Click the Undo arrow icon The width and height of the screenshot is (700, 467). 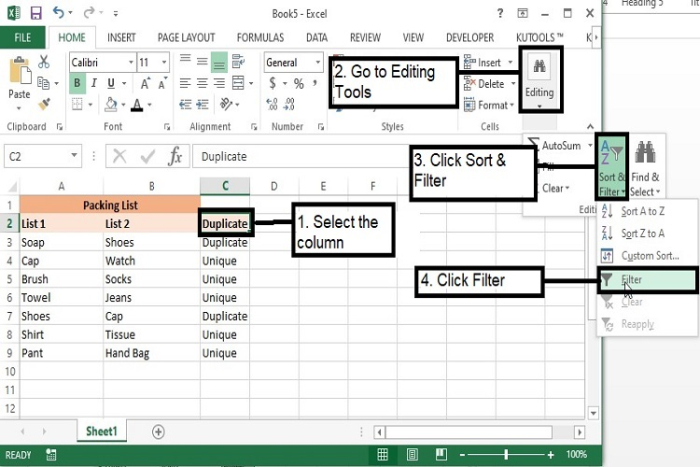click(x=58, y=13)
